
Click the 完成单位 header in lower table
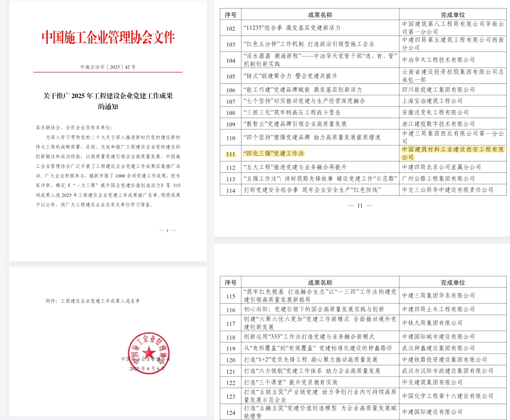click(x=452, y=282)
